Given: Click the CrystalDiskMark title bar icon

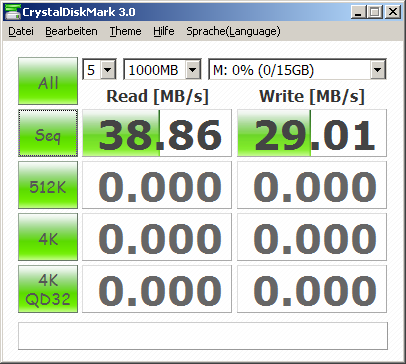Looking at the screenshot, I should (12, 12).
